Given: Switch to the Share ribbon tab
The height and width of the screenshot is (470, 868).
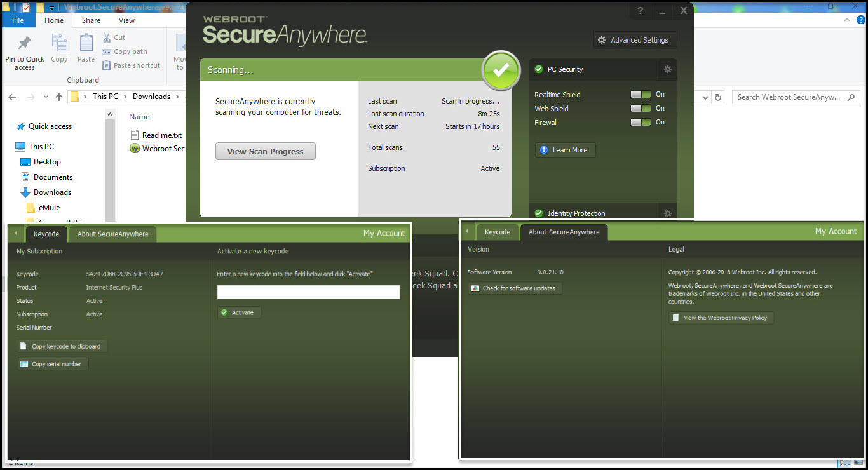Looking at the screenshot, I should [x=91, y=20].
